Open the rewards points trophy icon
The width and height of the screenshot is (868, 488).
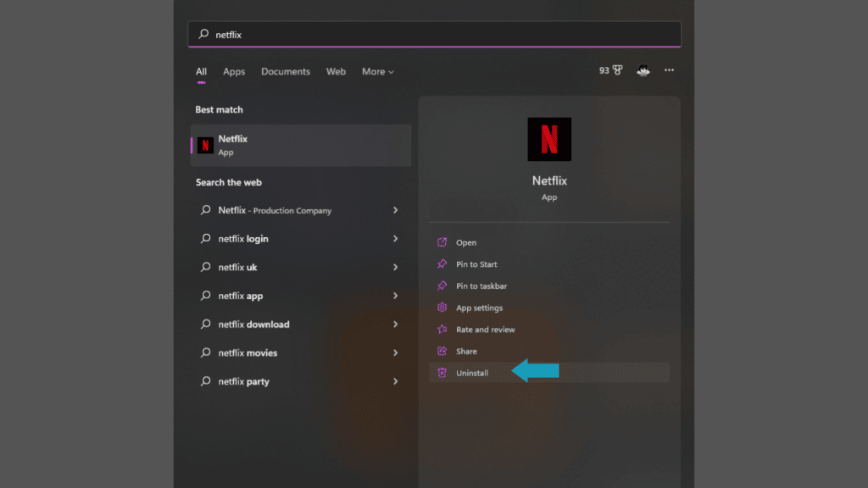[618, 70]
